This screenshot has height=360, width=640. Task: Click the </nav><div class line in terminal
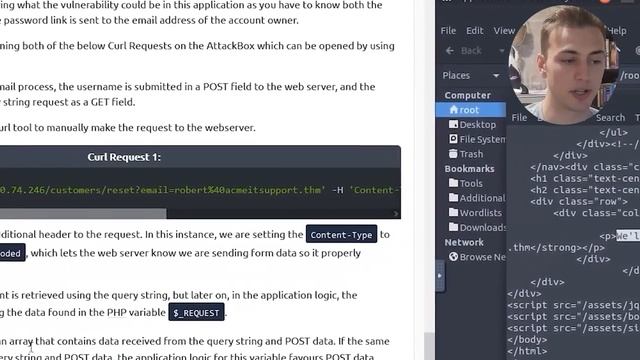(584, 167)
